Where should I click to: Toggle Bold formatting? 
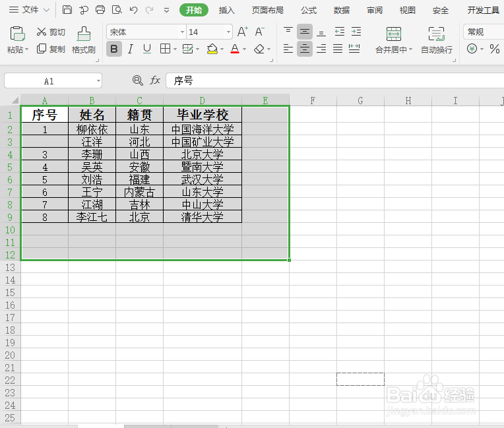point(113,49)
